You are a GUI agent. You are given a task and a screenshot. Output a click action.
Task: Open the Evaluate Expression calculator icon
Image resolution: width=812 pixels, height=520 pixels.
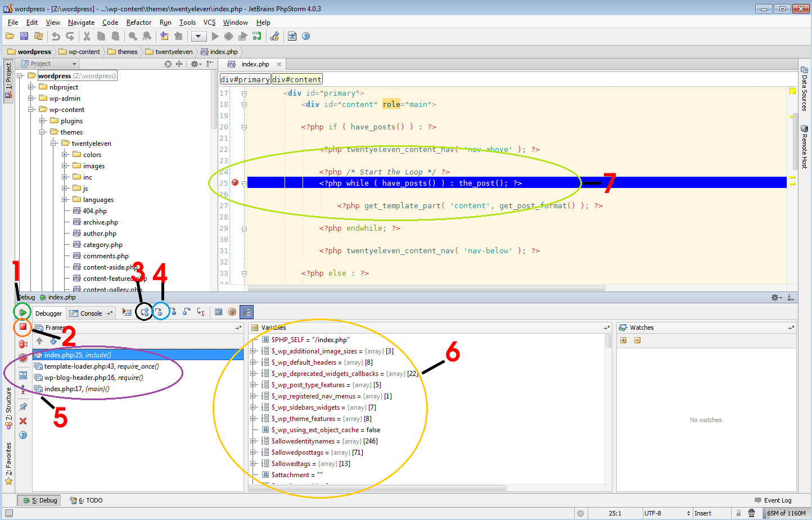click(x=219, y=312)
